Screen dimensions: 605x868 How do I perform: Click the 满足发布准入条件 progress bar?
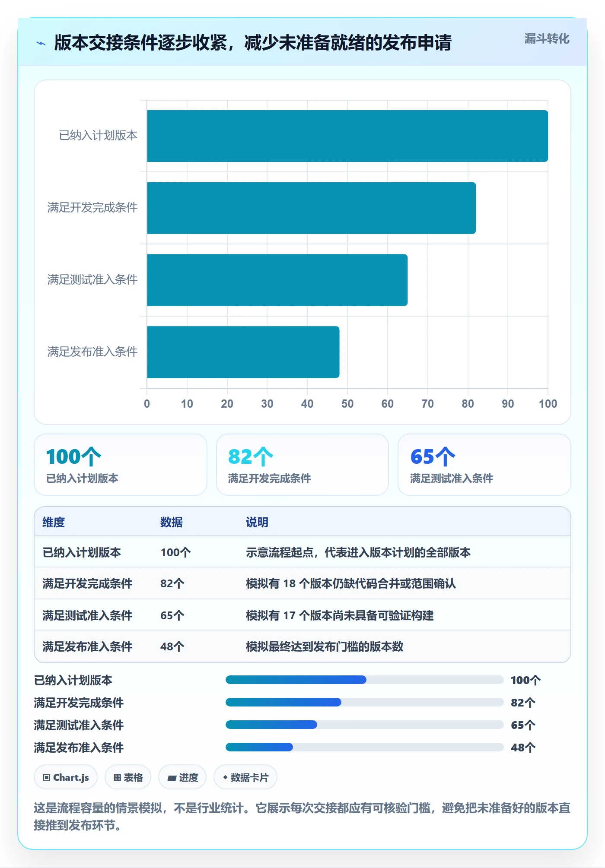pyautogui.click(x=364, y=747)
